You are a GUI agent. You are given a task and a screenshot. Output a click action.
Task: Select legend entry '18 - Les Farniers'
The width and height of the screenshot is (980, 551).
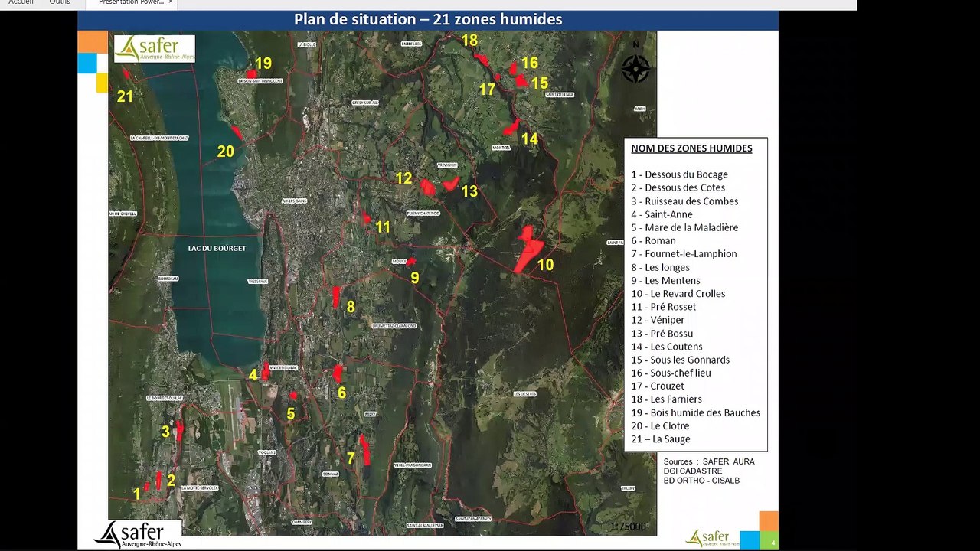point(666,399)
